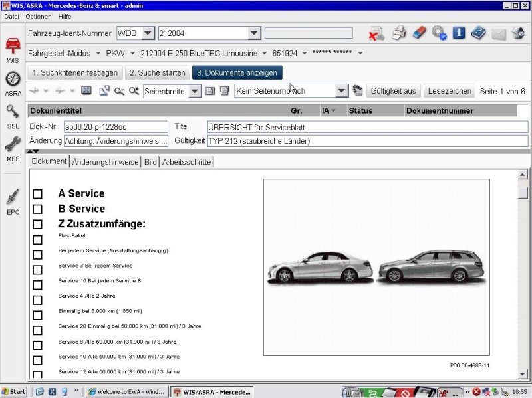Zoom out with the magnifier minus icon
Viewport: 532px width, 398px height.
point(119,91)
